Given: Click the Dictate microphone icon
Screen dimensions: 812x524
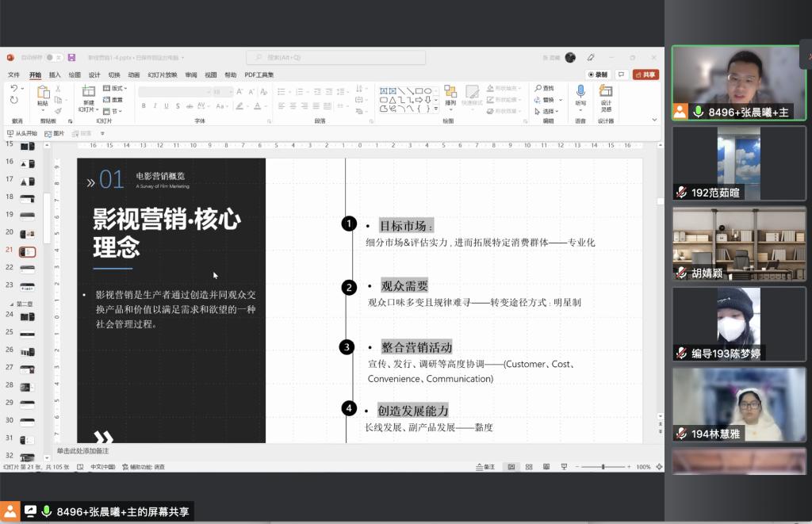Looking at the screenshot, I should [x=580, y=93].
